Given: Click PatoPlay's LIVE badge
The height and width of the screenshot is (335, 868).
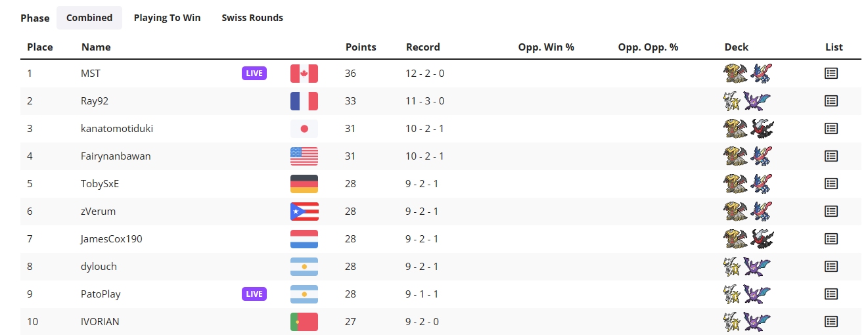Looking at the screenshot, I should [x=254, y=294].
